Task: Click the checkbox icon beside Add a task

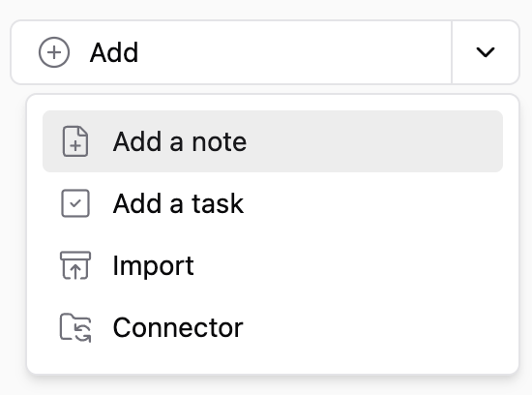Action: [x=75, y=203]
